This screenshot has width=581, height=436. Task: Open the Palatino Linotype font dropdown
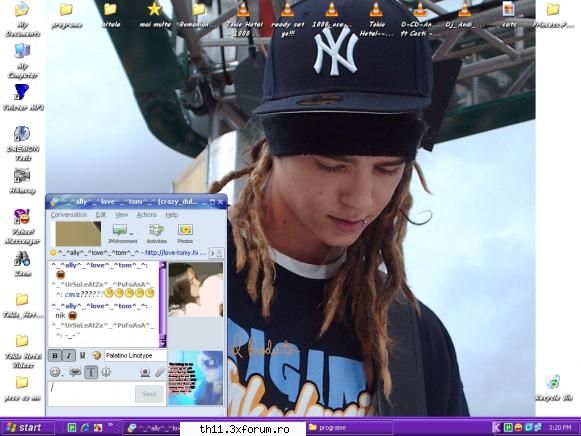pyautogui.click(x=136, y=355)
